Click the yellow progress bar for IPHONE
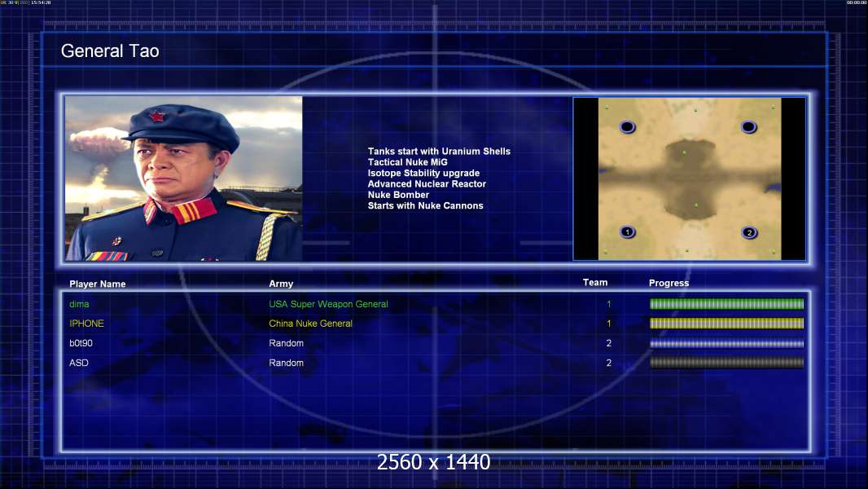 click(726, 324)
